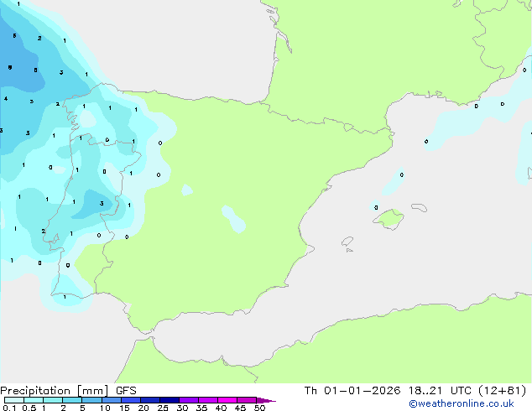Select the 10–15 mm legend swatch
532x411 pixels.
[111, 400]
